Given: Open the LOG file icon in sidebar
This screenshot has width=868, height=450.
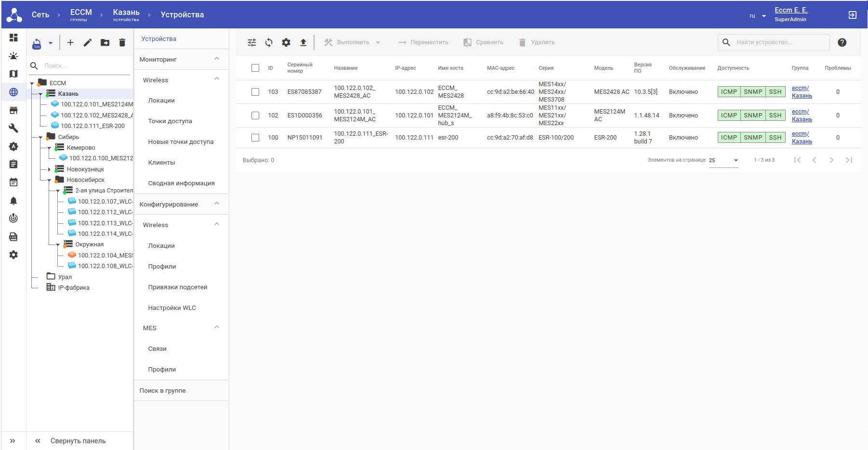Looking at the screenshot, I should 13,237.
